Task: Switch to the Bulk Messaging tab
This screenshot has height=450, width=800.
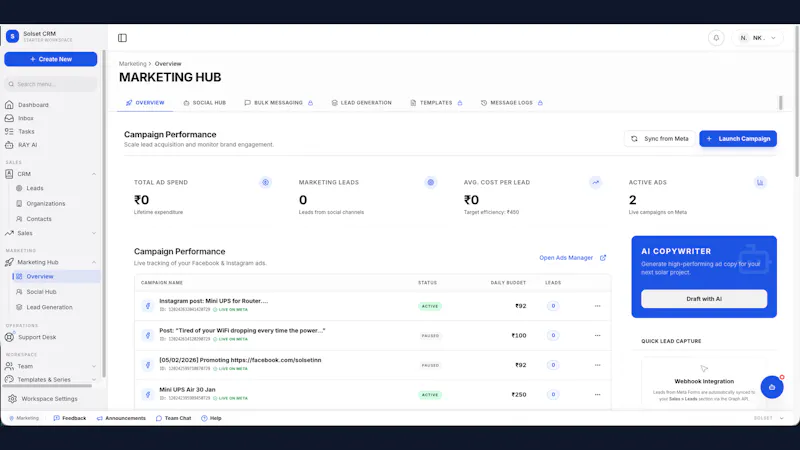Action: 279,103
